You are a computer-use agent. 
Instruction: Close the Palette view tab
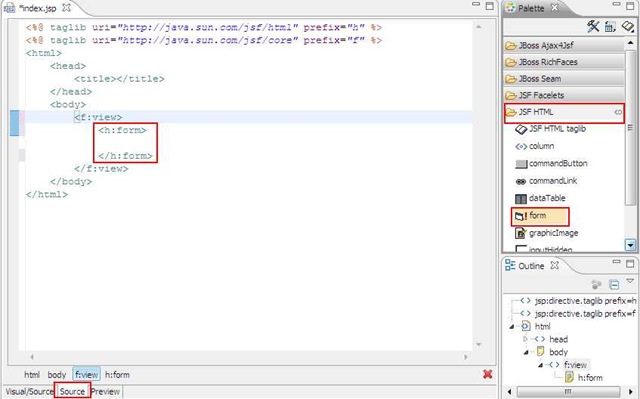coord(554,7)
